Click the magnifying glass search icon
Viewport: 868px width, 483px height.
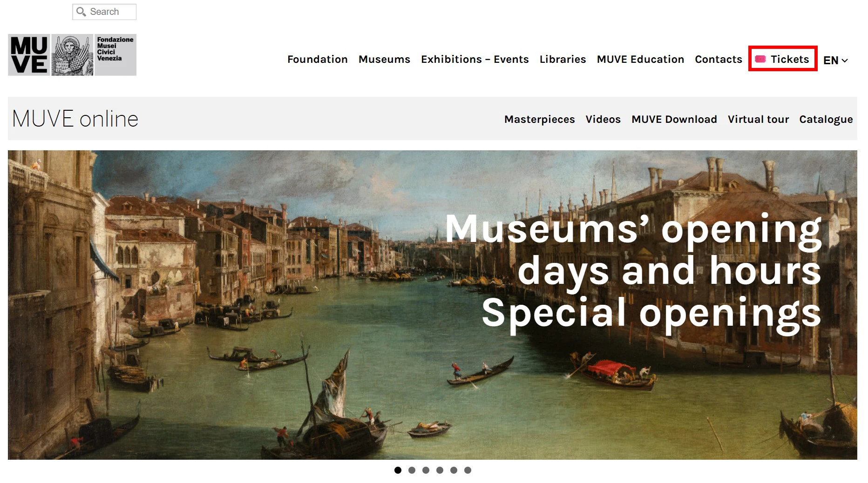(x=81, y=12)
